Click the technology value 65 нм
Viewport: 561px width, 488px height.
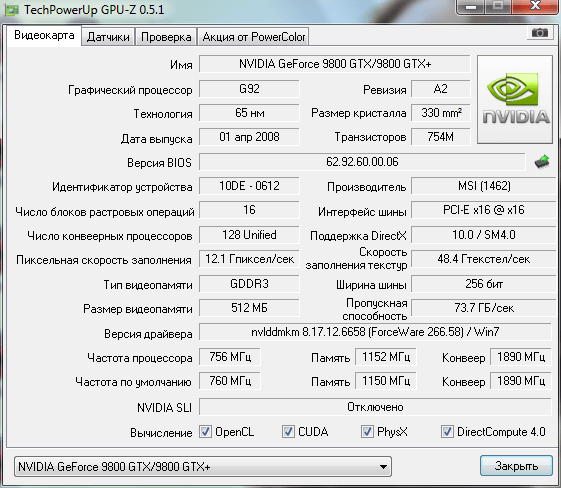click(249, 113)
